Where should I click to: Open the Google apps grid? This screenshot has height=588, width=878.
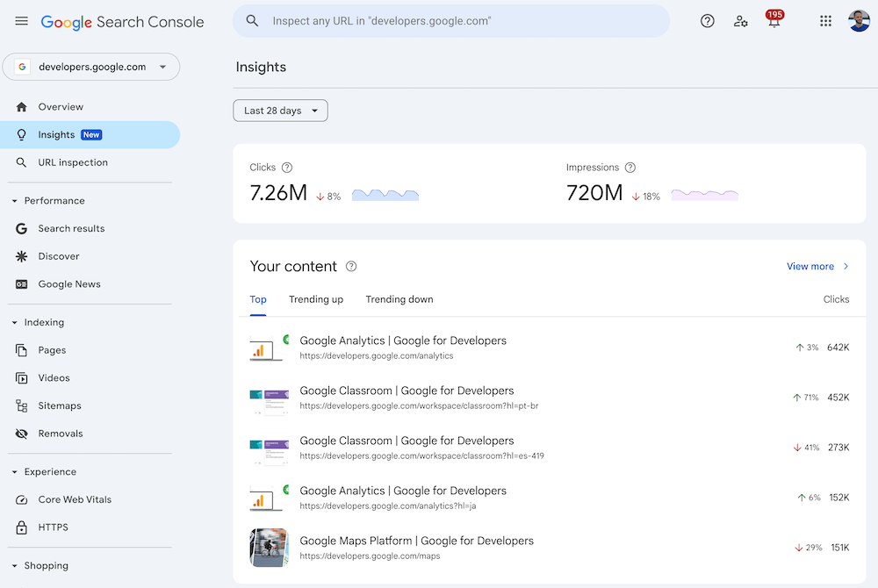(x=825, y=21)
